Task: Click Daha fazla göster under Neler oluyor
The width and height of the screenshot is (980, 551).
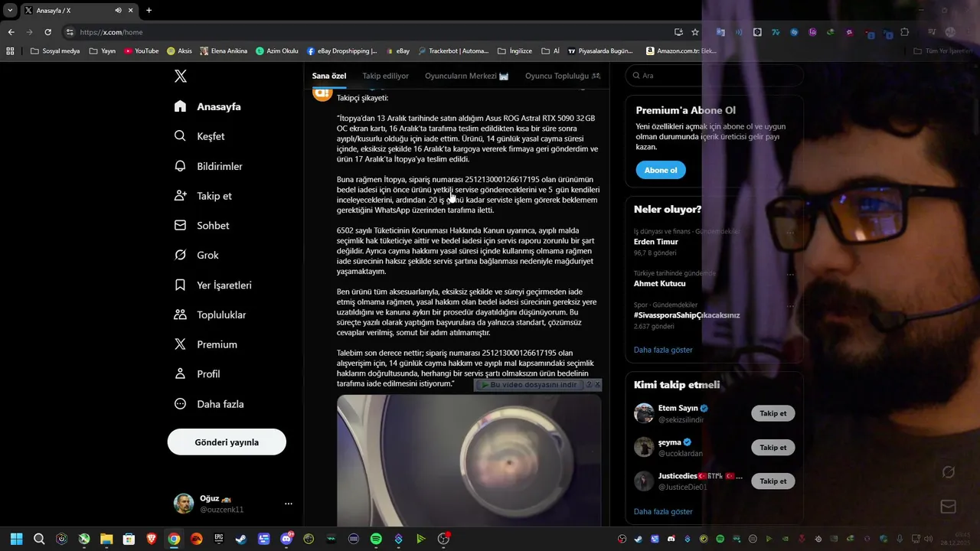Action: coord(663,350)
